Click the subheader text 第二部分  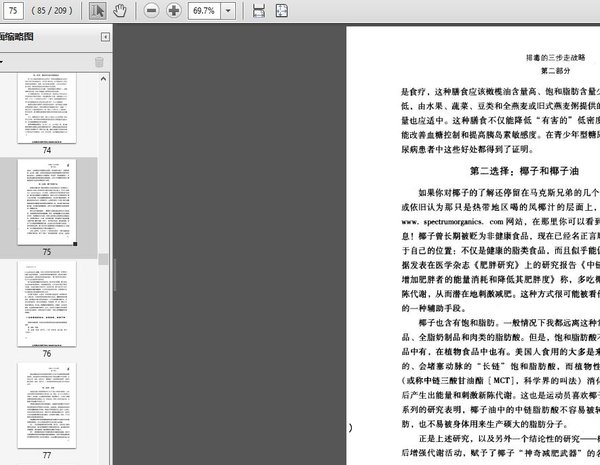coord(556,71)
